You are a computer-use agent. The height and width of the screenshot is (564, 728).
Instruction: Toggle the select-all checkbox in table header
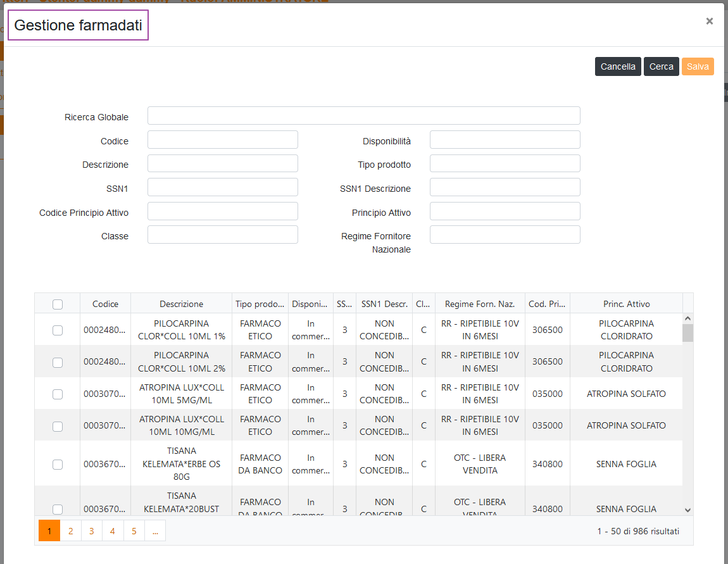coord(58,304)
